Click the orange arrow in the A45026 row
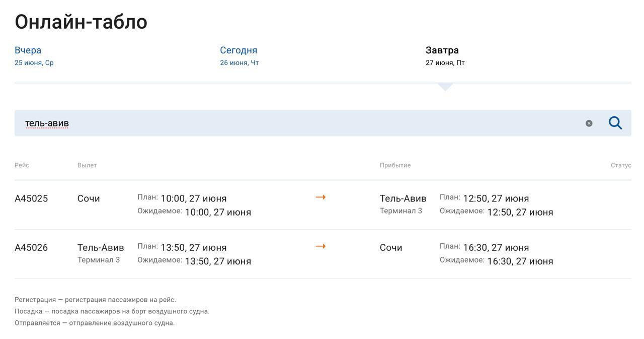 pos(320,246)
